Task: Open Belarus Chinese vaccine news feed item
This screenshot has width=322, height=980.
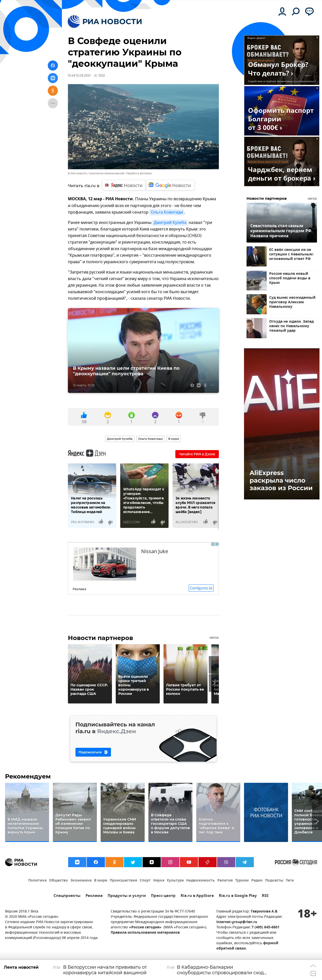Action: click(105, 970)
